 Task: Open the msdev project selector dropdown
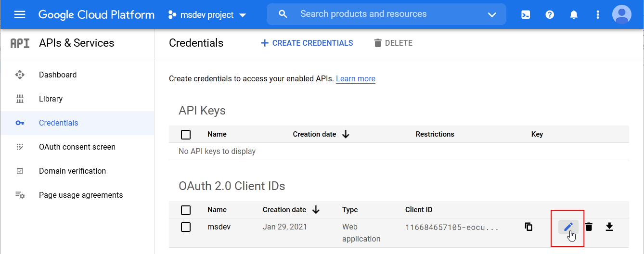pos(207,15)
